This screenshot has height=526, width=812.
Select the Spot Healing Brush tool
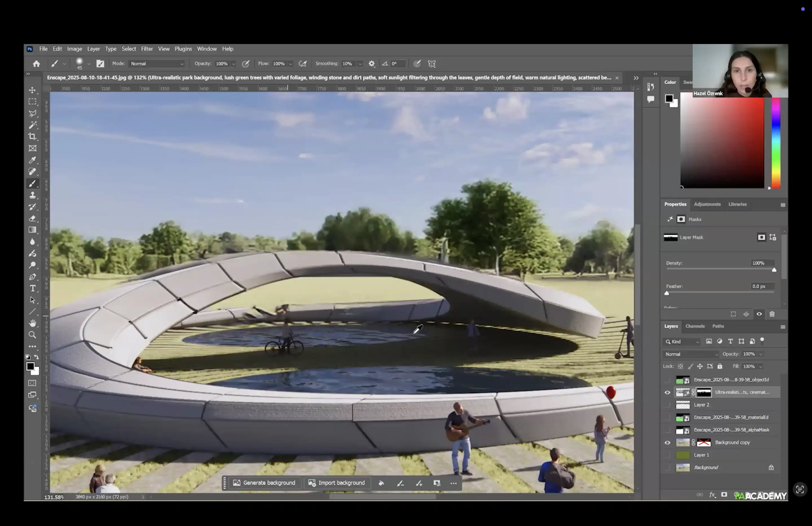(32, 172)
